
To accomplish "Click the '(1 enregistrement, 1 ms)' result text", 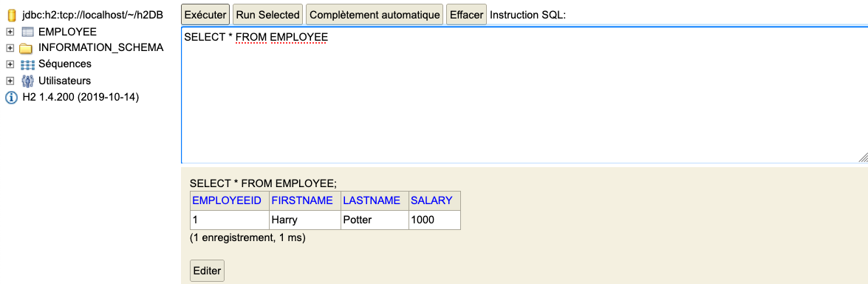I will click(x=247, y=238).
